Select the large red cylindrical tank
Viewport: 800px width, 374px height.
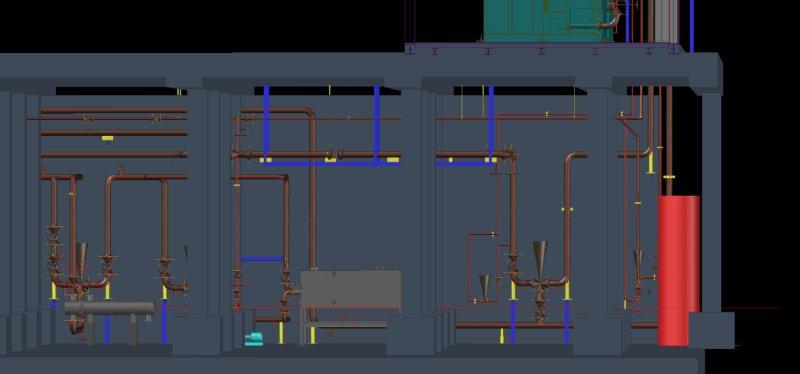coord(679,270)
